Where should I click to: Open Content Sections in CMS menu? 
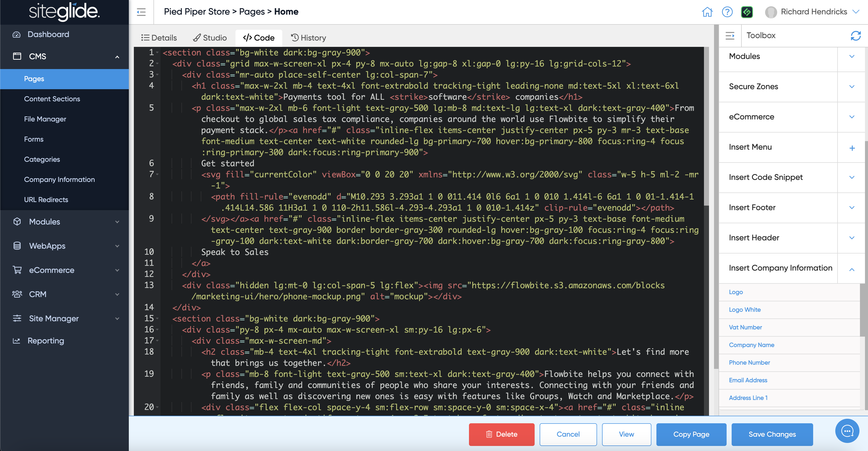click(52, 99)
